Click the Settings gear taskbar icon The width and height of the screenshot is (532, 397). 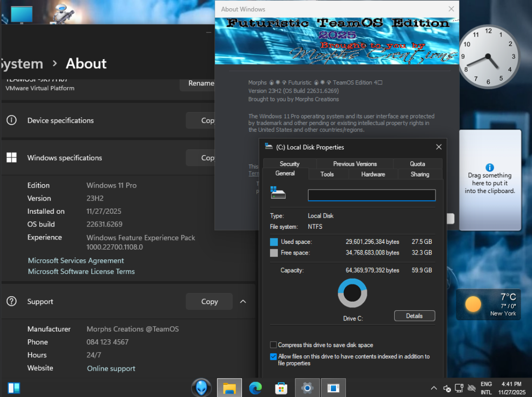coord(307,388)
